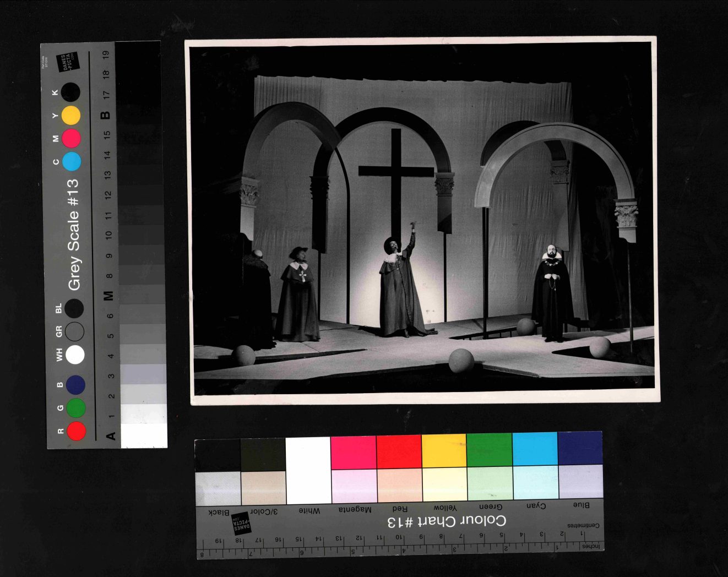
Task: Click the yellow circle on Grey Scale card
Action: coord(70,116)
